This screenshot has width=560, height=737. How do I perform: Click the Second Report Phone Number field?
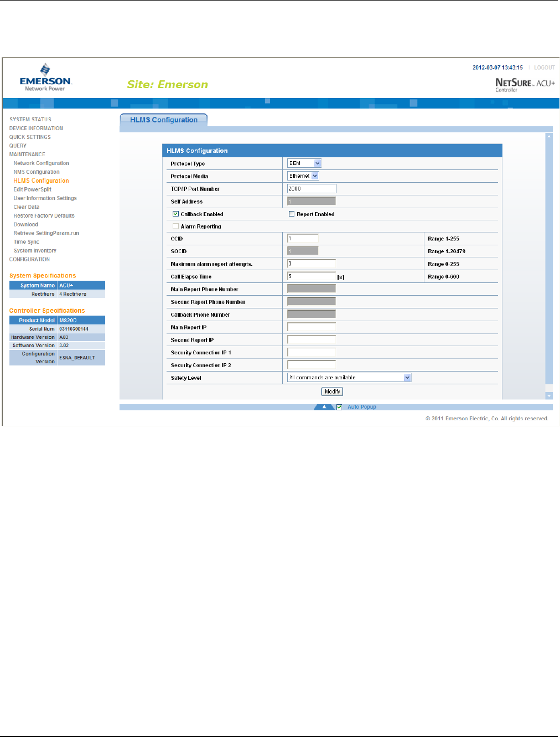pos(312,302)
